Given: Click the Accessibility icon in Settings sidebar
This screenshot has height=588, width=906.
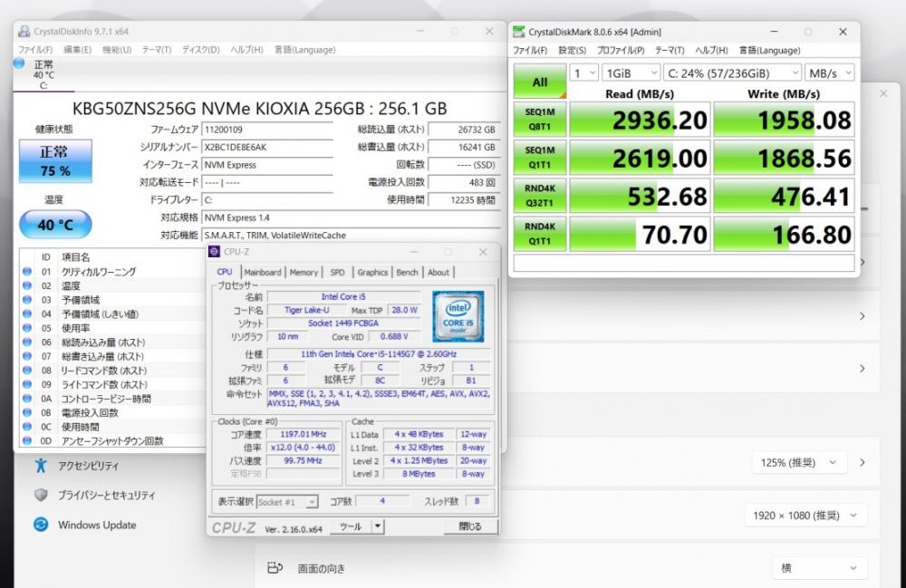Looking at the screenshot, I should 41,466.
